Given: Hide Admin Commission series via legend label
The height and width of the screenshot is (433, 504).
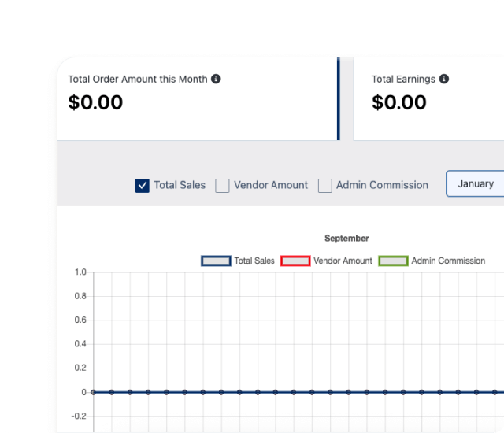Looking at the screenshot, I should (x=448, y=261).
